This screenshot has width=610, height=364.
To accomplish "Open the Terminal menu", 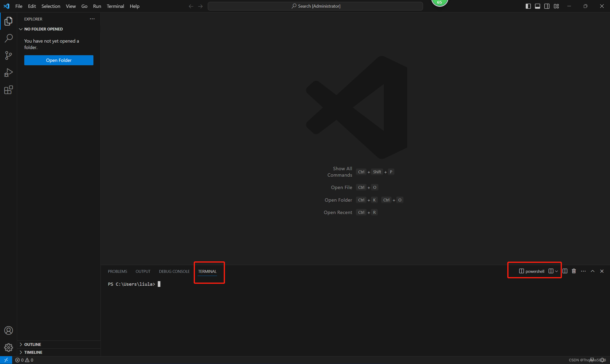I will [115, 6].
